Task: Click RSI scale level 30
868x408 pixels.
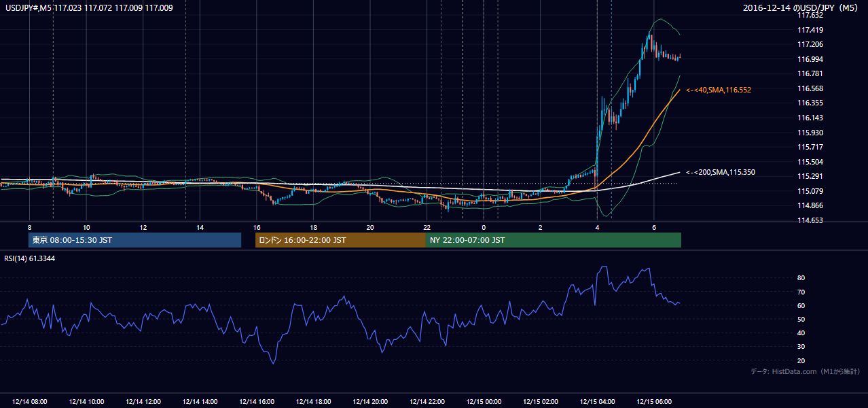Action: coord(801,347)
